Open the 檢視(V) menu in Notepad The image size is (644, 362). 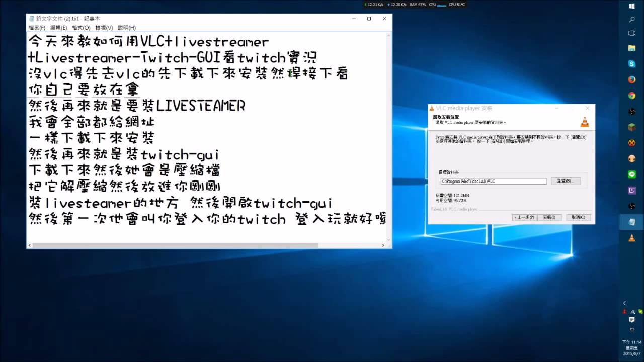[104, 28]
